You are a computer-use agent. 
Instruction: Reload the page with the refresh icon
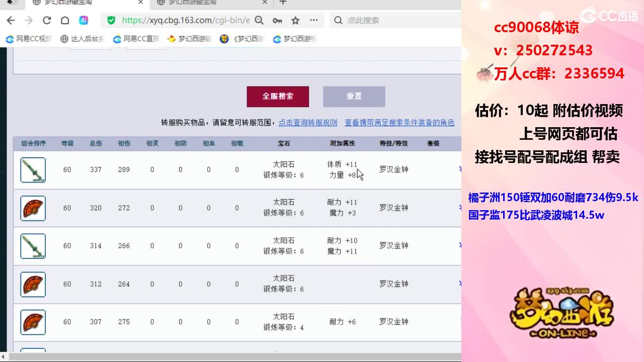pyautogui.click(x=47, y=21)
